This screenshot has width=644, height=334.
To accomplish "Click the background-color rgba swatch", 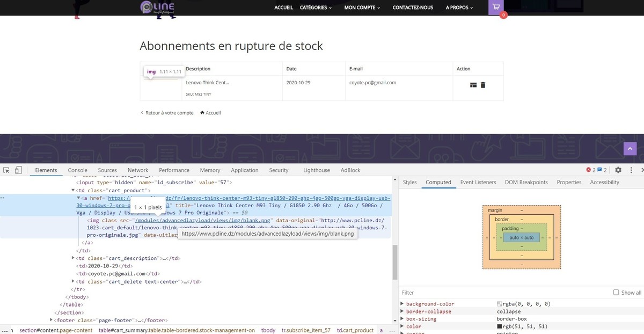I will (x=499, y=304).
